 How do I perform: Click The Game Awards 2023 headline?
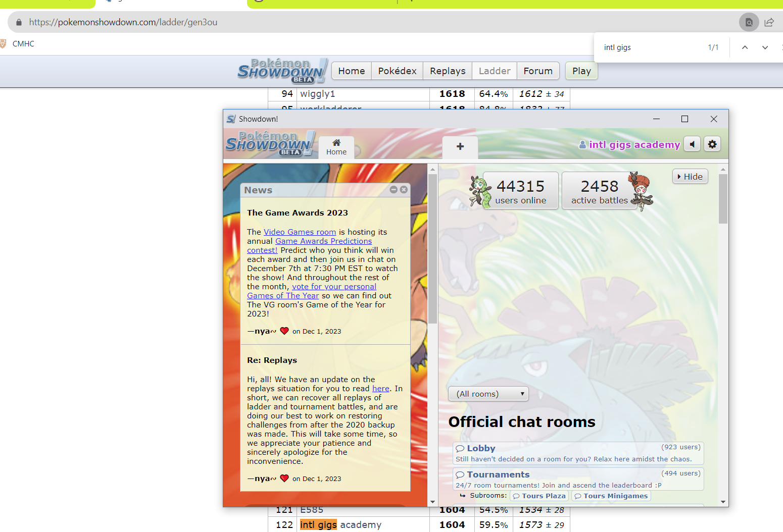pyautogui.click(x=298, y=213)
